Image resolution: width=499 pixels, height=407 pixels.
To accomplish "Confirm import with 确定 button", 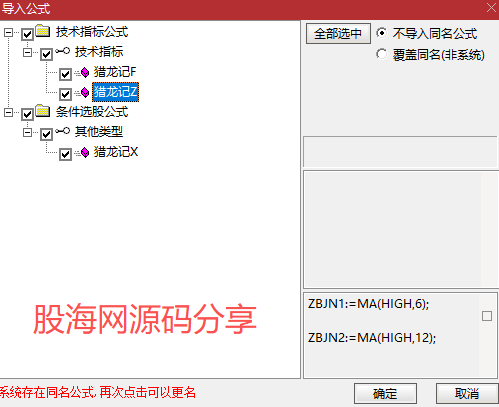I will pyautogui.click(x=385, y=394).
